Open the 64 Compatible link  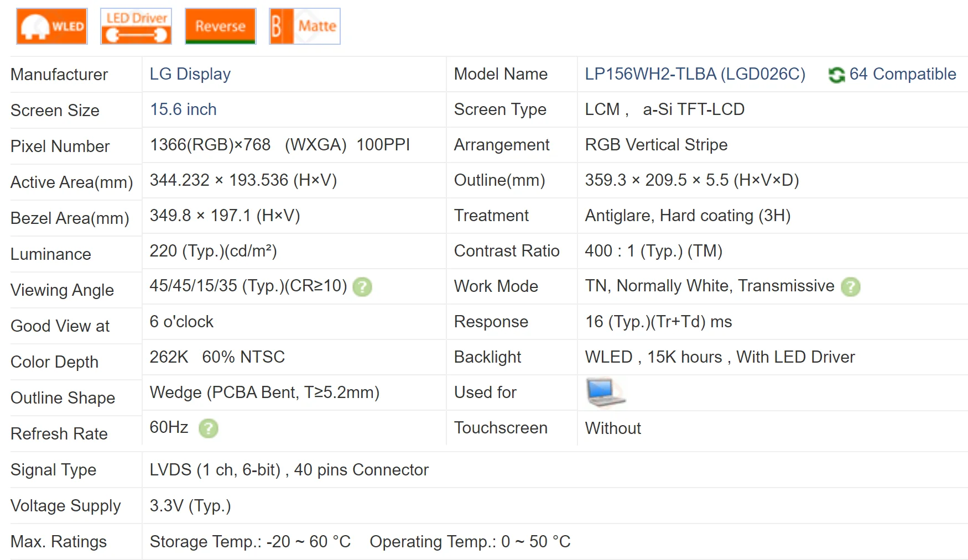pyautogui.click(x=902, y=74)
